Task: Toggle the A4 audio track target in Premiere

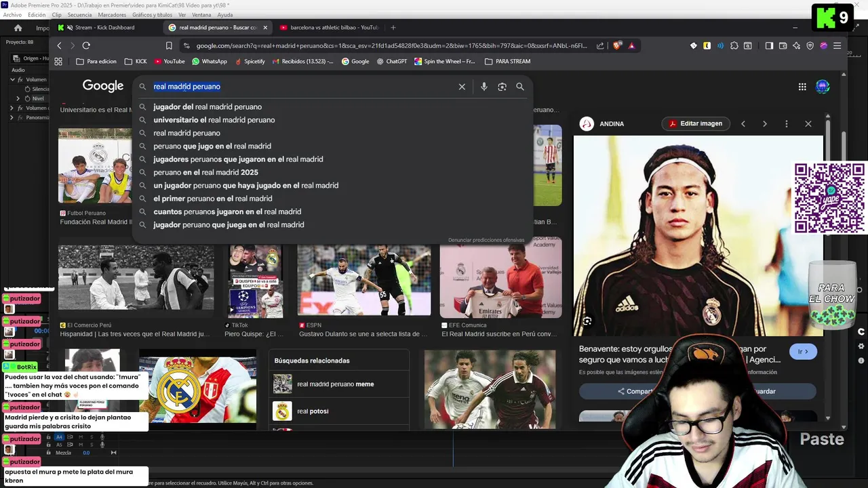Action: click(x=59, y=437)
